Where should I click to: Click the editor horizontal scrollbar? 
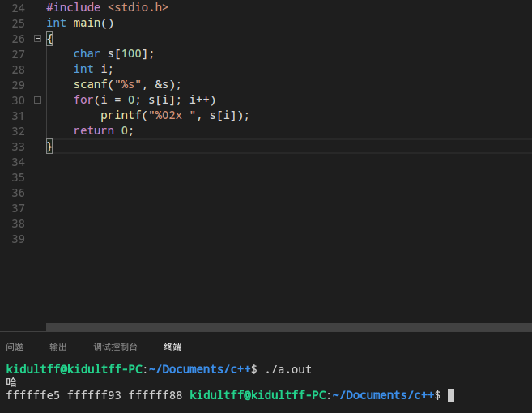(x=289, y=327)
